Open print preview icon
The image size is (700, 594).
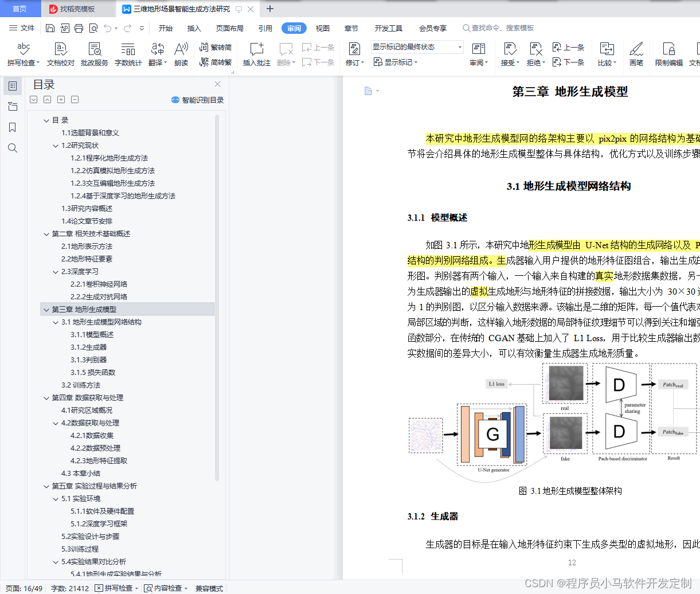coord(93,28)
